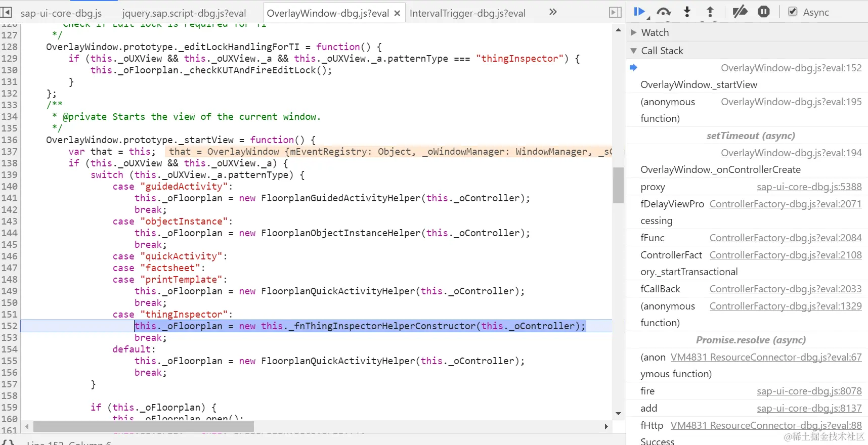The width and height of the screenshot is (868, 445).
Task: Click the "guidedActivity" case label
Action: click(184, 186)
